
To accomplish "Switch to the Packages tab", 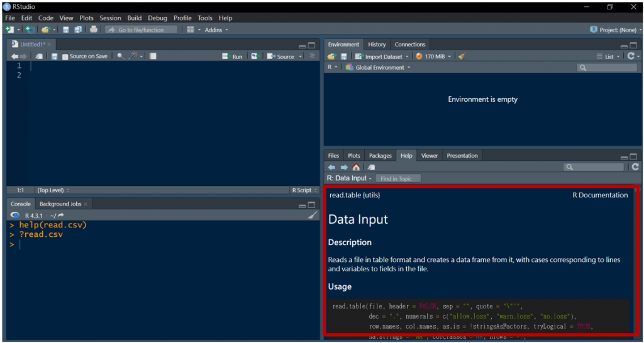I will 380,156.
